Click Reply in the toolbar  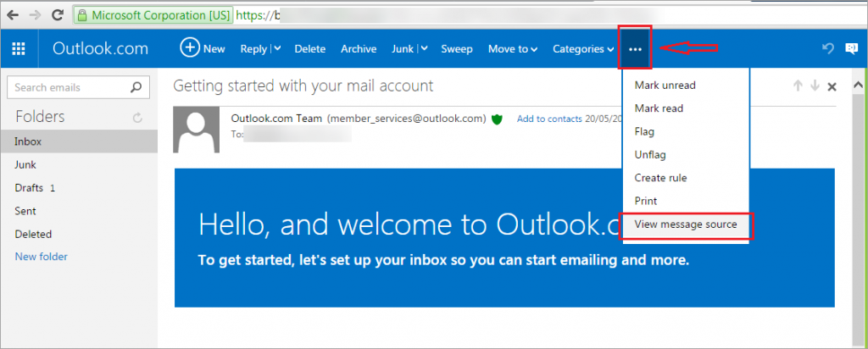(x=253, y=48)
